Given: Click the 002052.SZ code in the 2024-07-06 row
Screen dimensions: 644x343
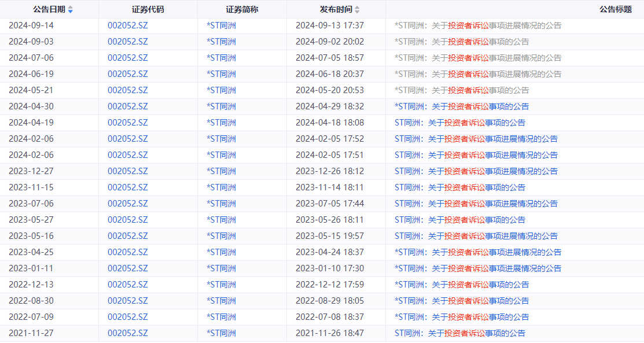Looking at the screenshot, I should (128, 58).
